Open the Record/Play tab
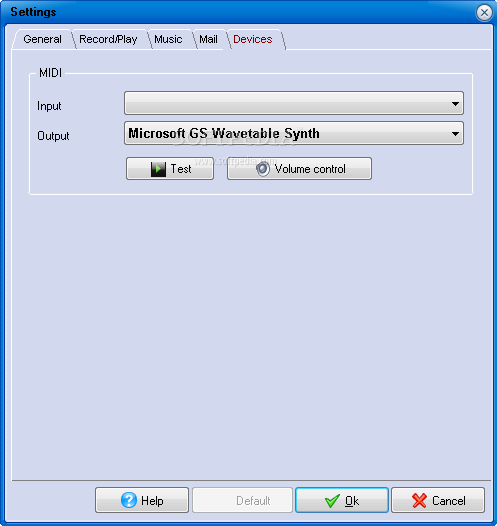Screen dimensions: 497x526 (108, 39)
